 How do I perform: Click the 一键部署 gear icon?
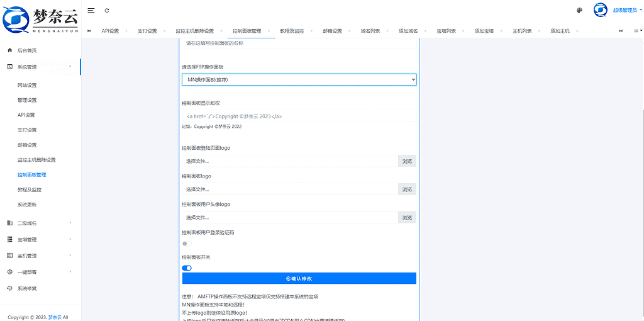click(9, 272)
